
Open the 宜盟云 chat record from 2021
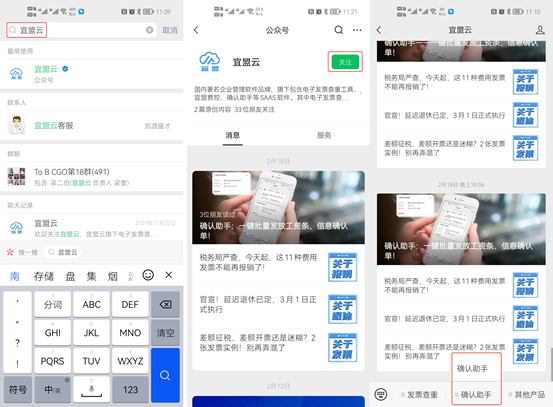(92, 228)
